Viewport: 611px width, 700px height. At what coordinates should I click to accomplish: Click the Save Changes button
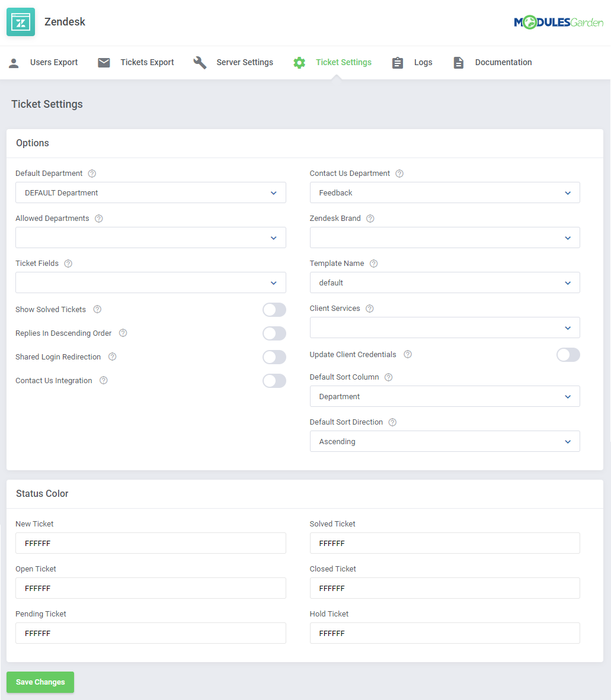click(40, 682)
